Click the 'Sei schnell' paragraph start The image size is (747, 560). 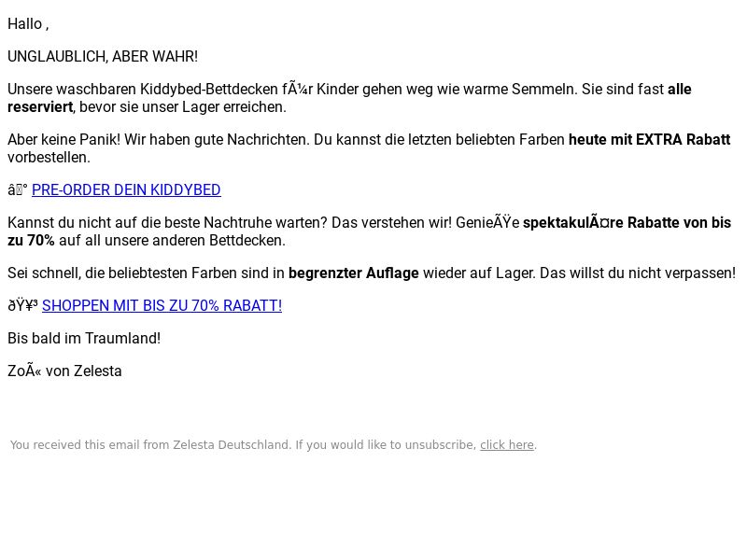[x=44, y=273]
